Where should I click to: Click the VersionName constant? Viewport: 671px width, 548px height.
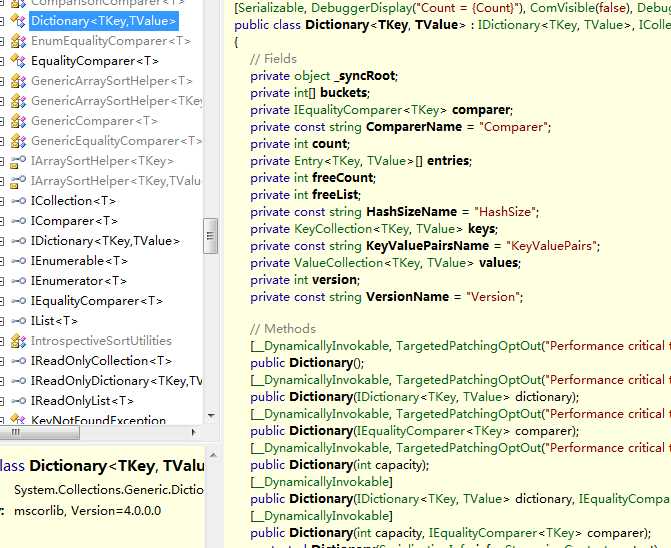[407, 297]
